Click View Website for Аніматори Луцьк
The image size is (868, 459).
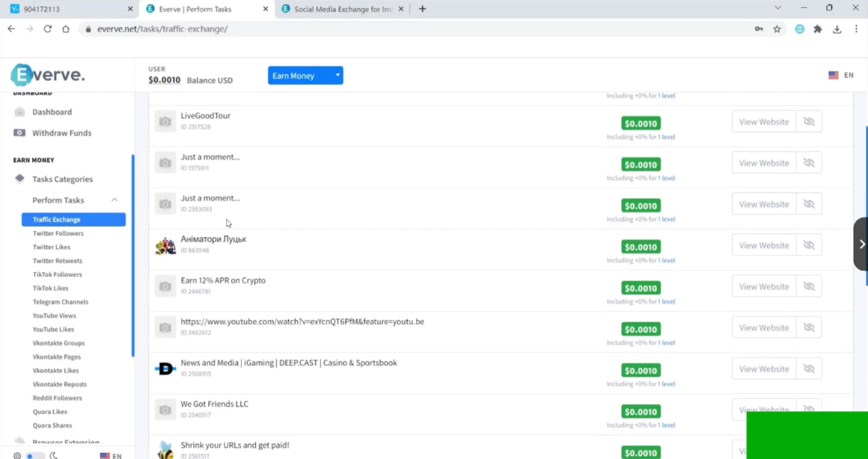(x=764, y=245)
